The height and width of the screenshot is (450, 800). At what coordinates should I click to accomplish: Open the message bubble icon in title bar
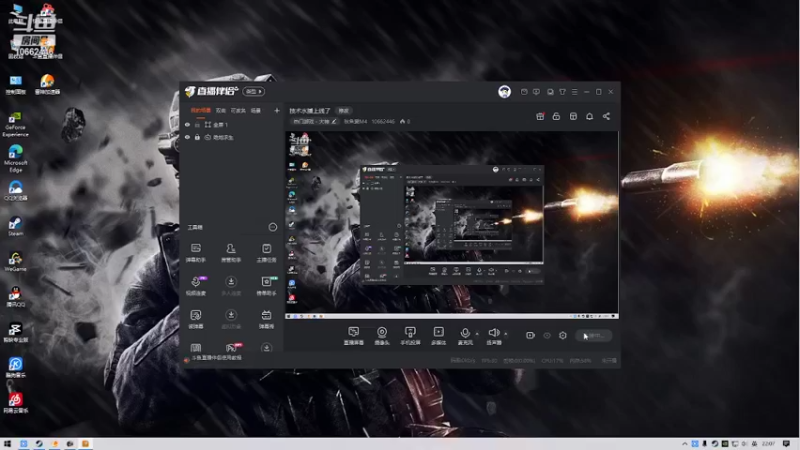[x=536, y=92]
